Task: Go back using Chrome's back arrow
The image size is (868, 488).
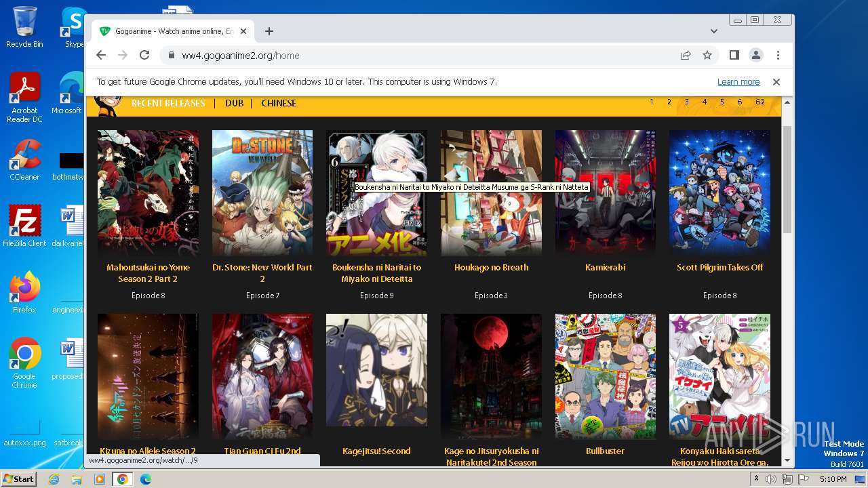Action: [x=101, y=55]
